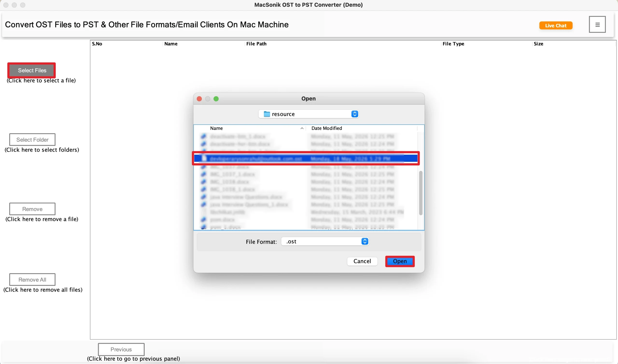Go back with the Previous button

pos(121,349)
